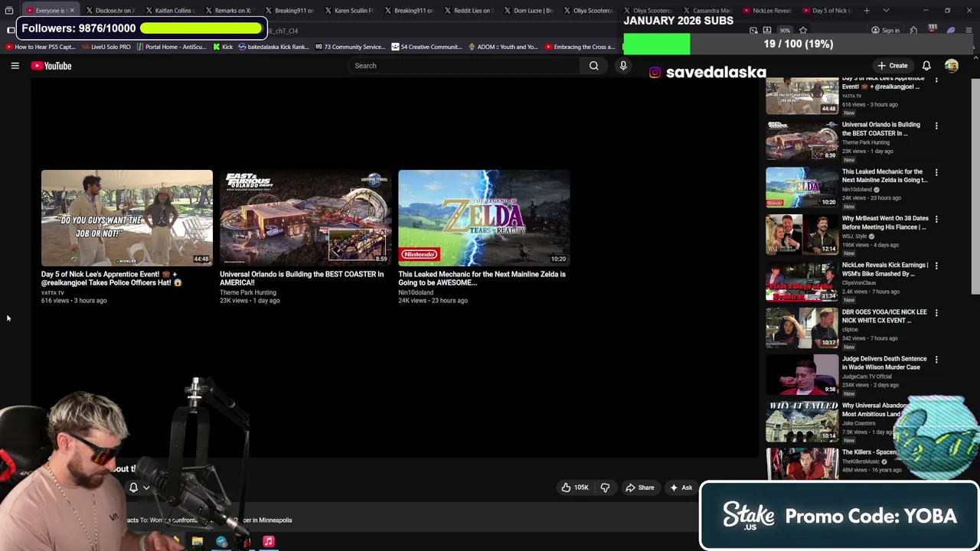Open The Killers sidebar video thumbnail

802,463
